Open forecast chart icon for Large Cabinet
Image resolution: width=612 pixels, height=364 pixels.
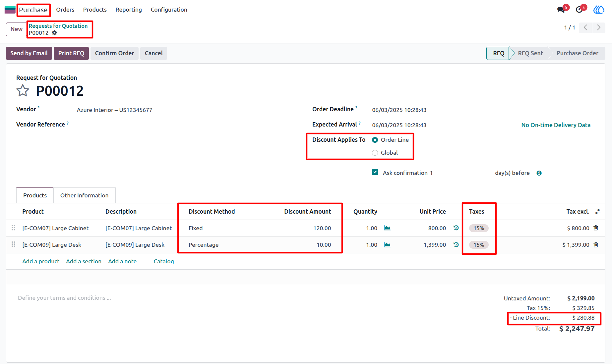(x=387, y=228)
